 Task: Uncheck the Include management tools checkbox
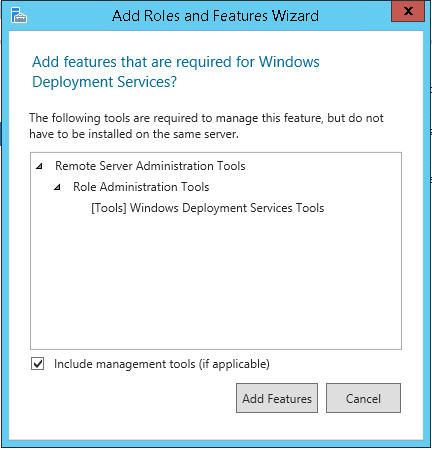[x=37, y=364]
